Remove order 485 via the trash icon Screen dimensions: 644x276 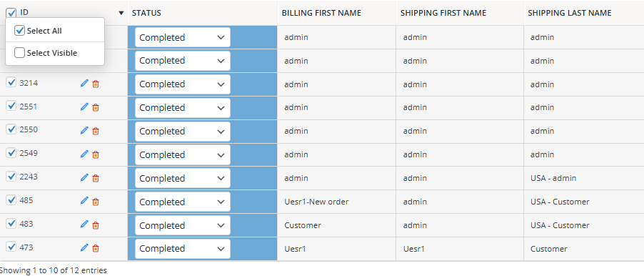pos(96,202)
